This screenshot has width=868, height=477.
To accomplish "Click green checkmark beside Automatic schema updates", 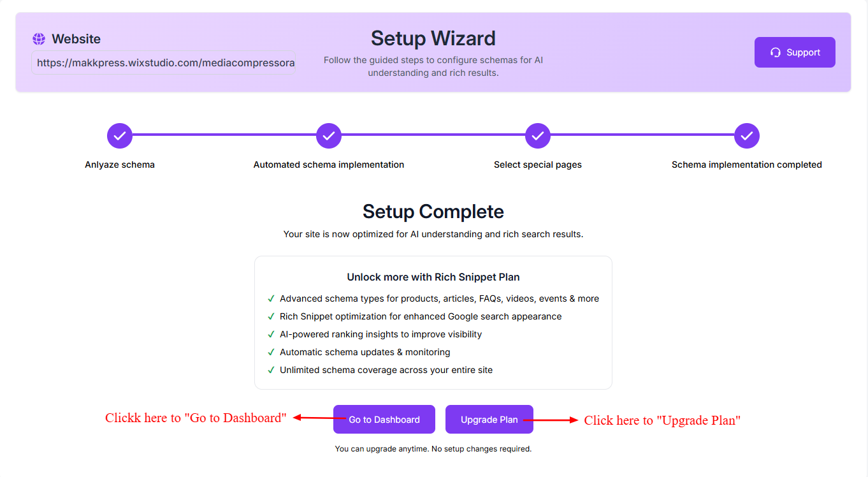I will [271, 352].
